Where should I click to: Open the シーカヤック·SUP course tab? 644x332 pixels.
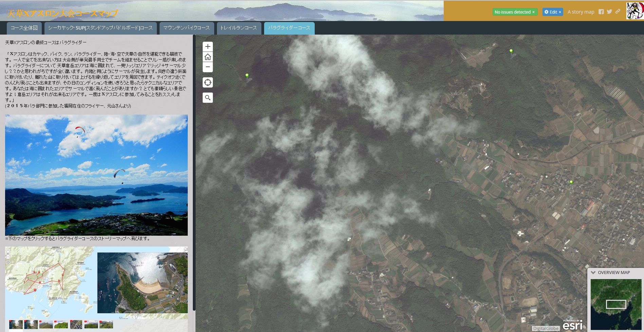(100, 28)
